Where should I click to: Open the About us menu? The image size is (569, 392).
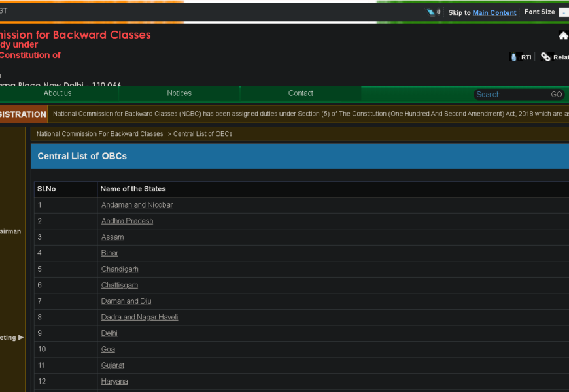click(x=58, y=93)
